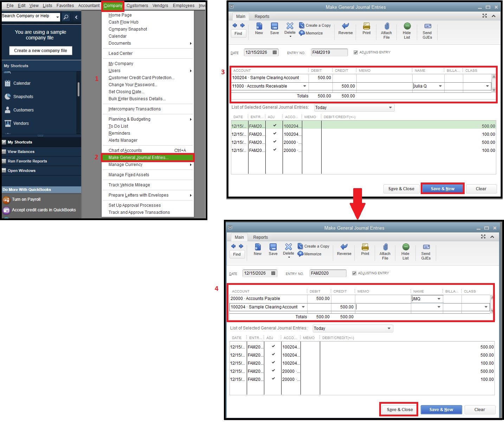
Task: Click the Attach File icon
Action: click(386, 29)
